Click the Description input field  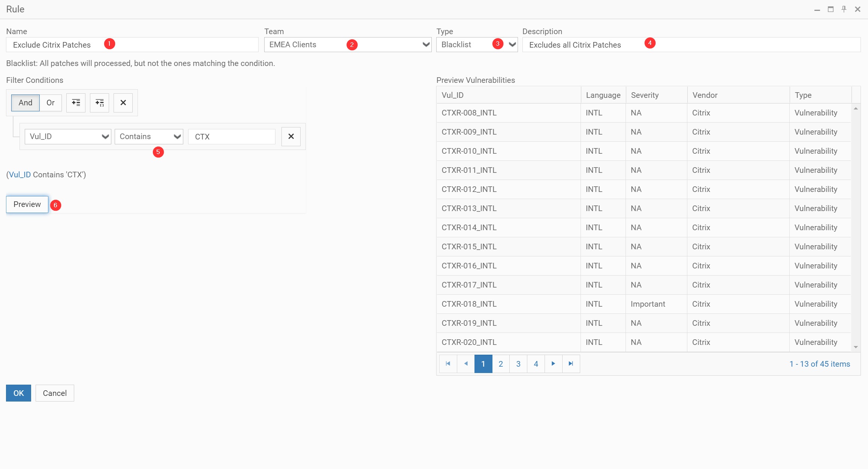tap(691, 45)
